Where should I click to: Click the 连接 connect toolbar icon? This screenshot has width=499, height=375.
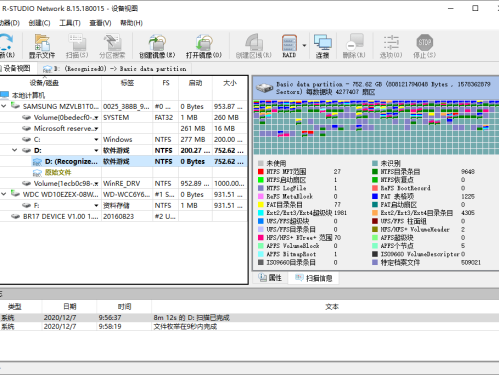click(322, 46)
